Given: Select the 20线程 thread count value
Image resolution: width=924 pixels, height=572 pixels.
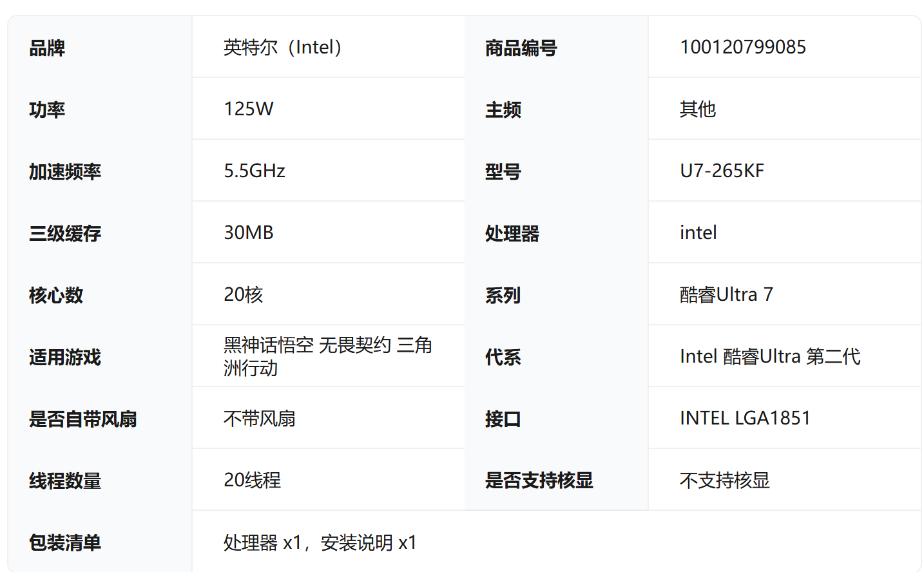Looking at the screenshot, I should pos(252,481).
